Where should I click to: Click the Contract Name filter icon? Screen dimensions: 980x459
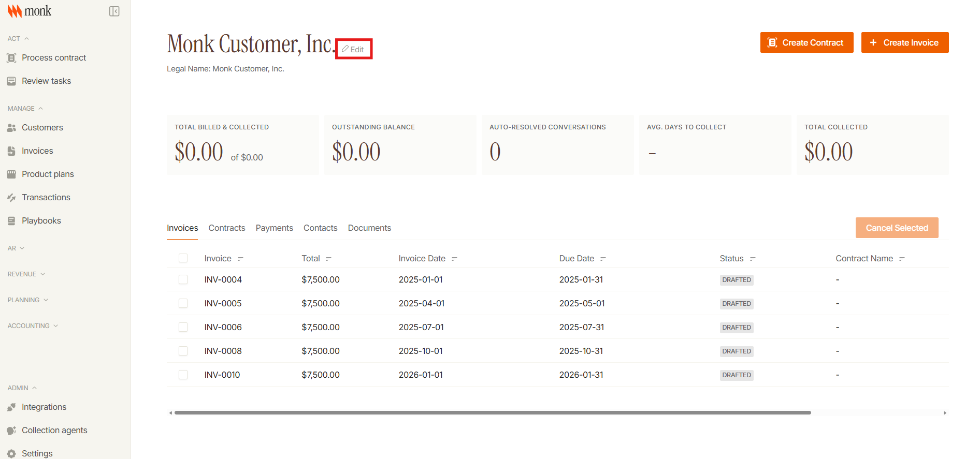(902, 259)
